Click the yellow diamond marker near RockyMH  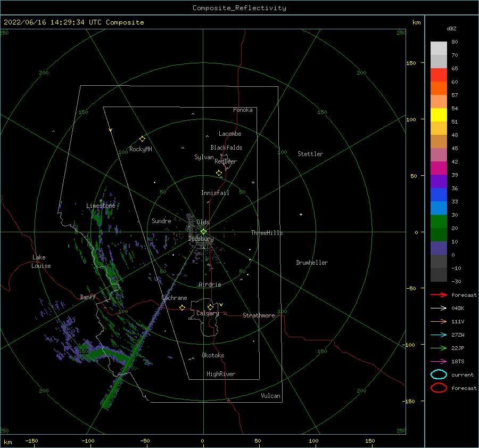142,139
